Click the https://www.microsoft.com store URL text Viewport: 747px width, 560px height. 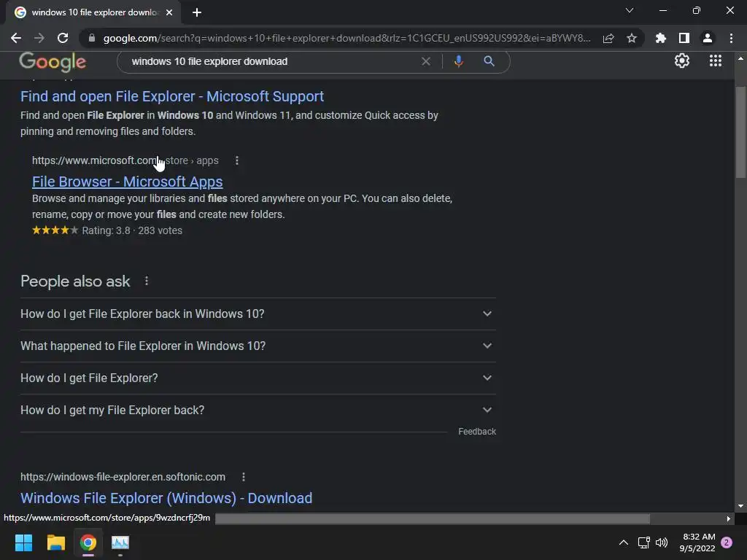coord(125,160)
